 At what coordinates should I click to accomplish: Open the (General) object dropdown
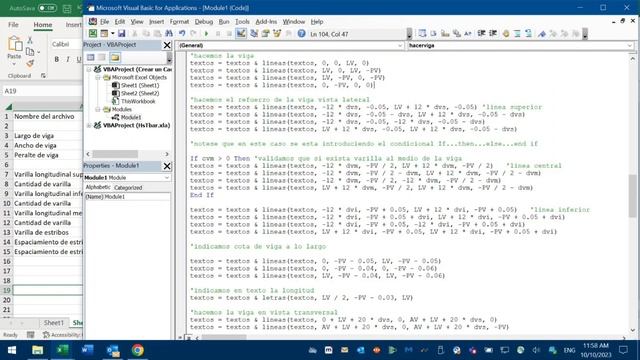coord(400,45)
